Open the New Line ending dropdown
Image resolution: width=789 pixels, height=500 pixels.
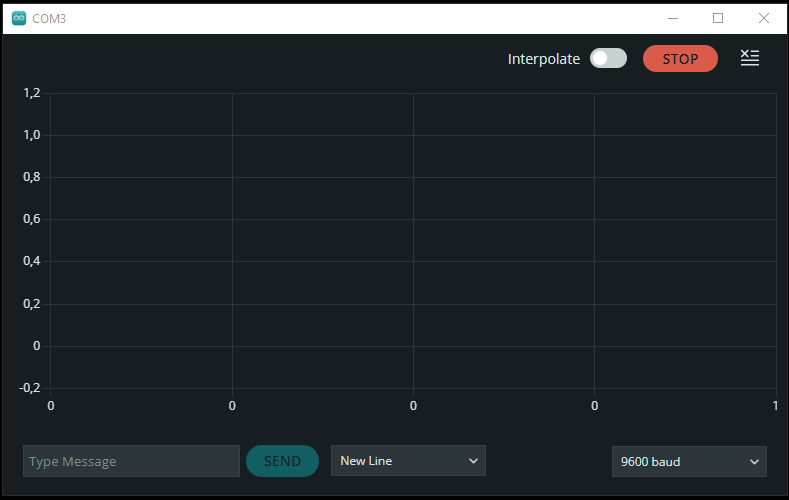tap(408, 461)
